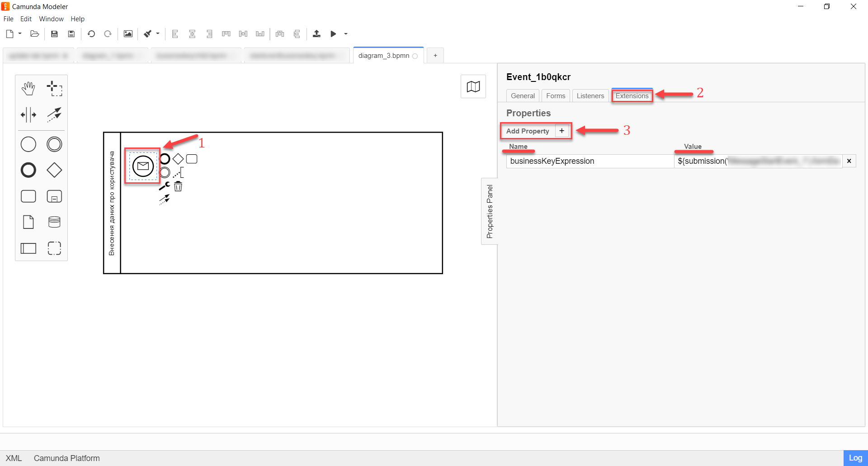Export diagram as image icon

tap(128, 34)
